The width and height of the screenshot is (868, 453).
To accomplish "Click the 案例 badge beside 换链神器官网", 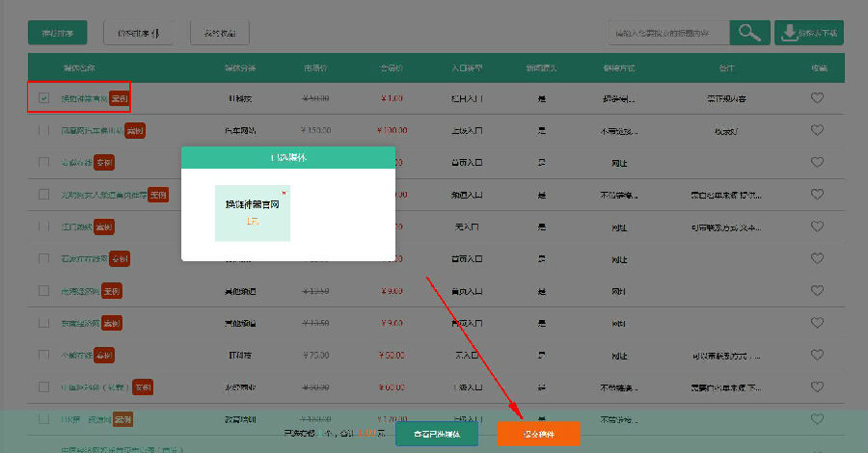I will pyautogui.click(x=119, y=98).
